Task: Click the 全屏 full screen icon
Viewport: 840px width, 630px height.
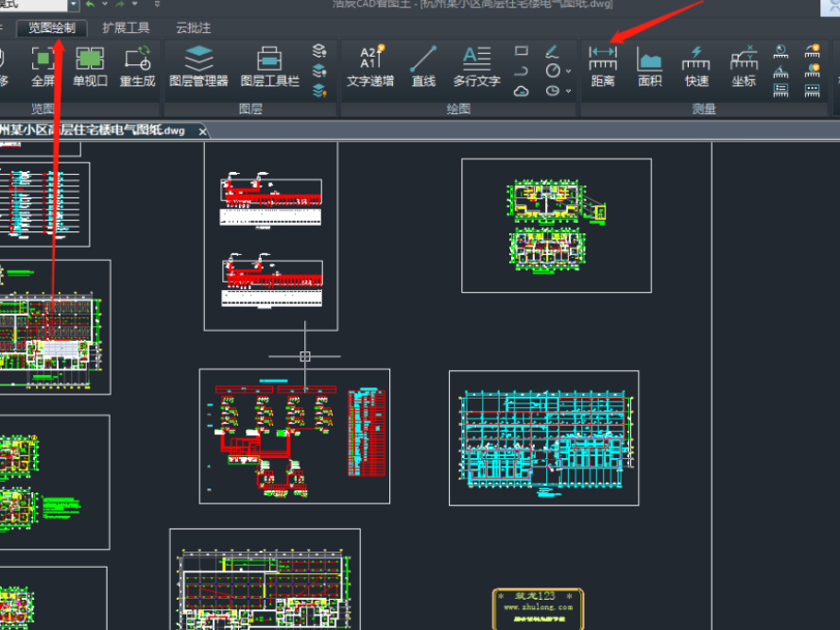Action: 43,66
